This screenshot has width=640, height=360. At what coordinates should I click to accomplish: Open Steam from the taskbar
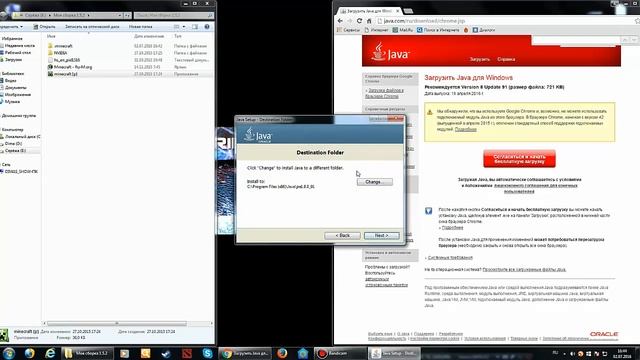166,353
